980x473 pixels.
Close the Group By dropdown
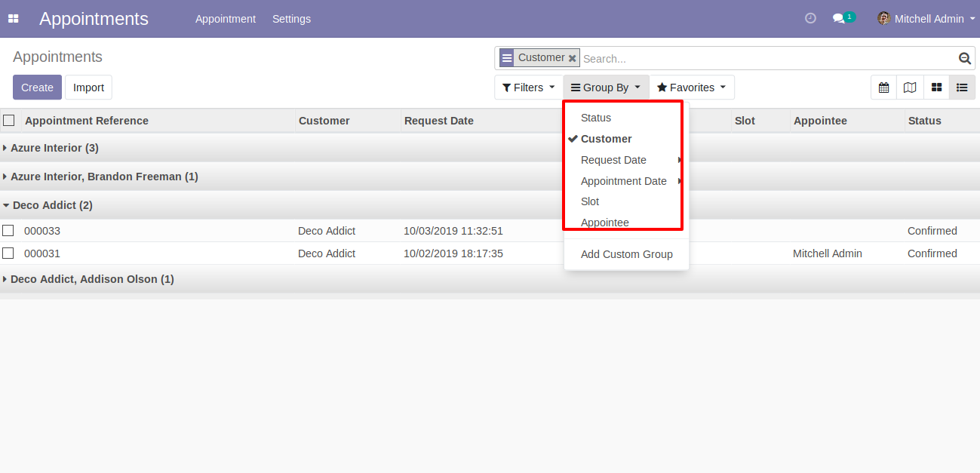606,88
